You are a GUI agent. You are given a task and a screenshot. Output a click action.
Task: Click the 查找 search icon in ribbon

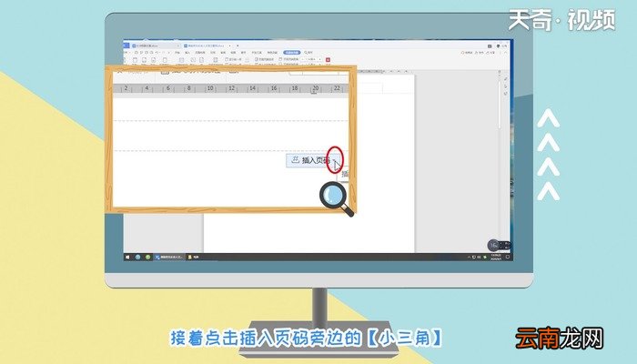point(308,53)
